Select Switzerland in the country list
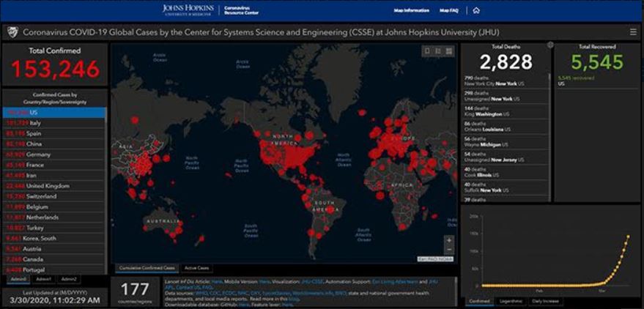Viewport: 644px width, 309px height. (x=54, y=196)
